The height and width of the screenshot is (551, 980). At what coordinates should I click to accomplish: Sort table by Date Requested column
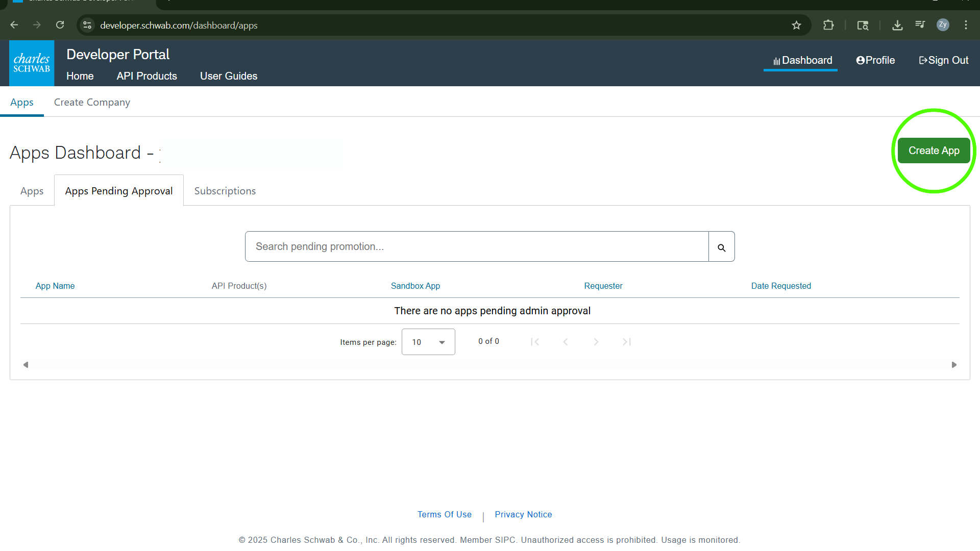click(780, 286)
